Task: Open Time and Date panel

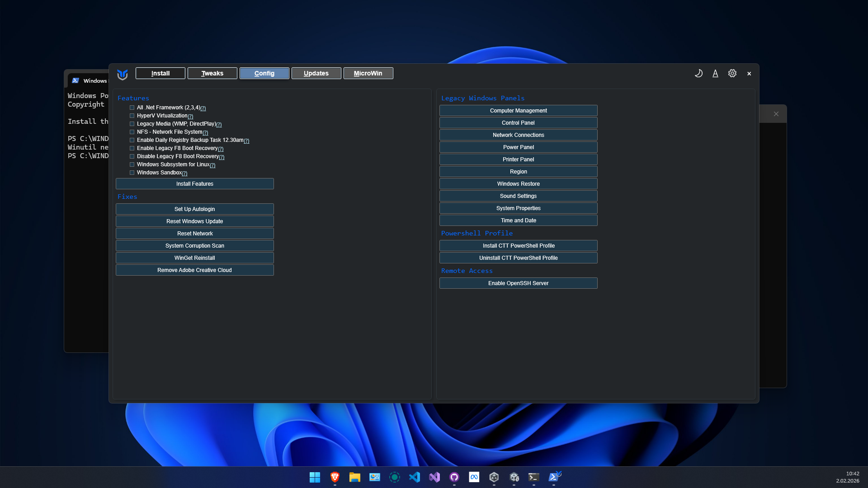Action: [519, 221]
